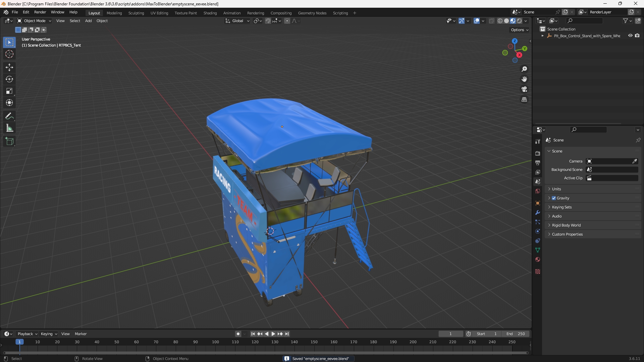Open the viewport Add menu
This screenshot has height=362, width=644.
[x=88, y=21]
